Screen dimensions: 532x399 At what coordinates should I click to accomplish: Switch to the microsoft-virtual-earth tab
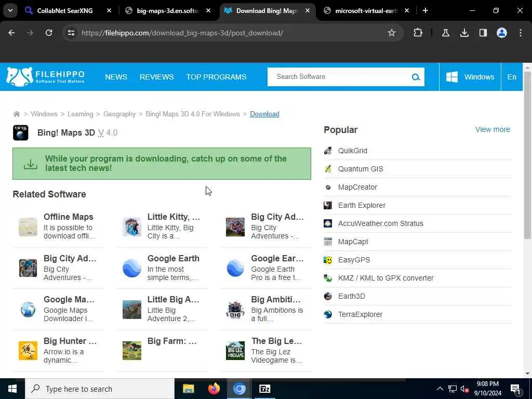pyautogui.click(x=366, y=10)
